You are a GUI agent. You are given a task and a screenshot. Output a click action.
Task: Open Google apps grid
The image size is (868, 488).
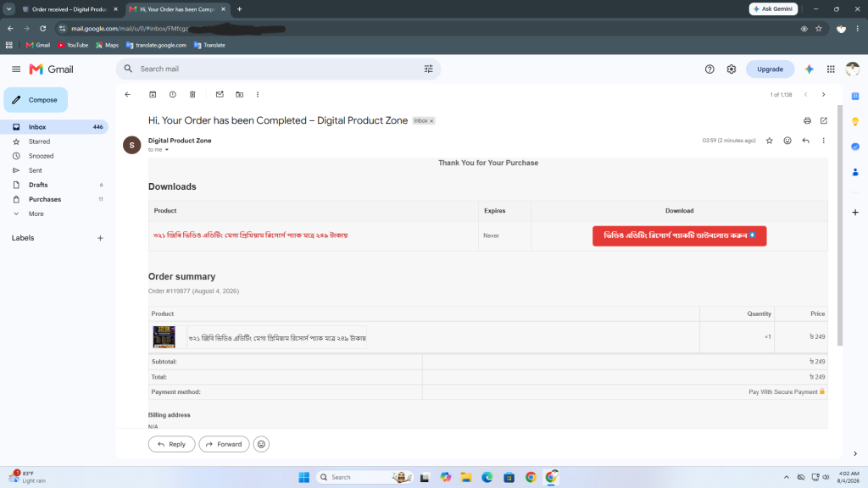pyautogui.click(x=831, y=69)
